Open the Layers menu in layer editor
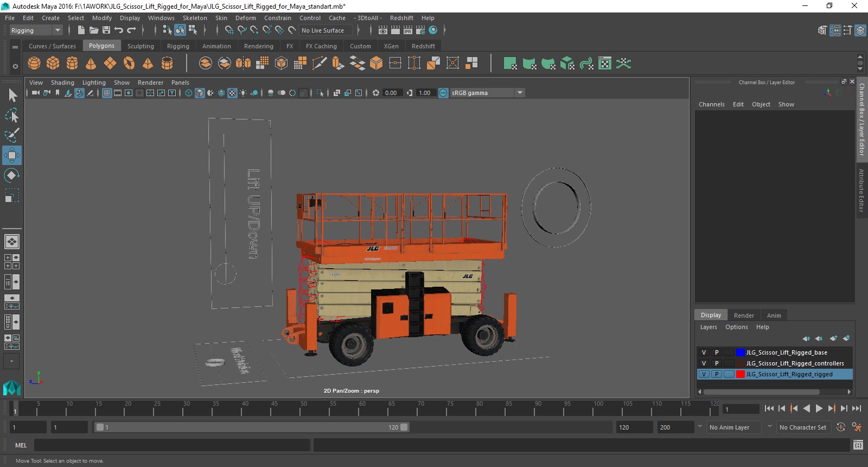Image resolution: width=868 pixels, height=467 pixels. (x=709, y=327)
